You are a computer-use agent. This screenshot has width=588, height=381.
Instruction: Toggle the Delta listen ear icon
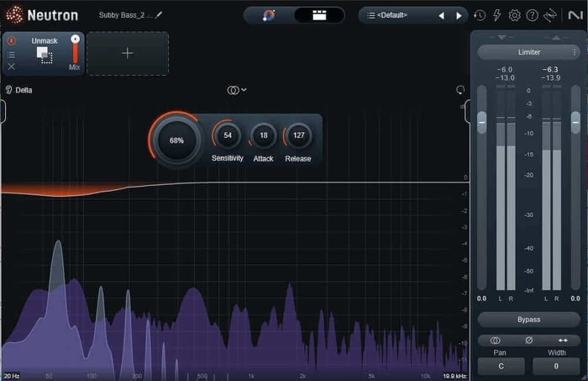point(8,90)
